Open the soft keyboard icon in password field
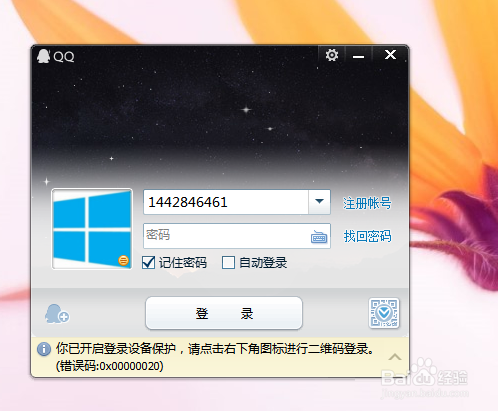This screenshot has width=498, height=411. pos(319,237)
